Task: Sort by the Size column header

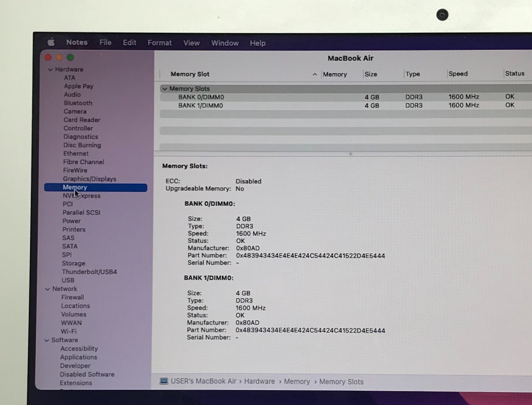Action: pos(371,74)
